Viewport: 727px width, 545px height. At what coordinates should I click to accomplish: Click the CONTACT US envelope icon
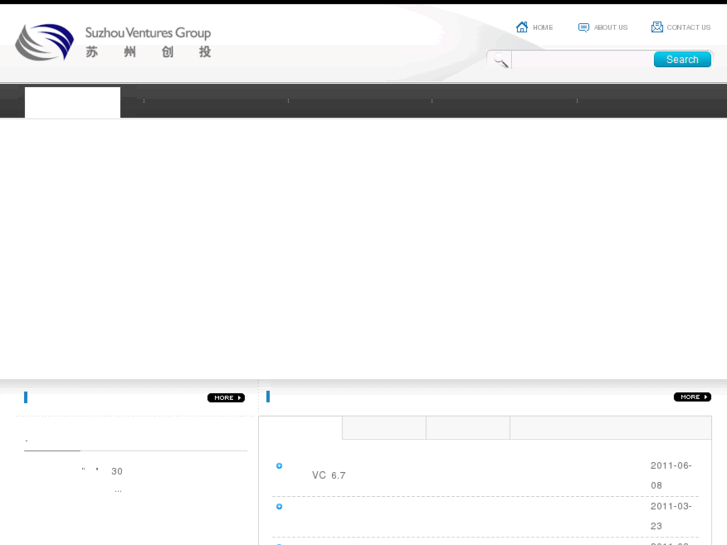[x=657, y=27]
